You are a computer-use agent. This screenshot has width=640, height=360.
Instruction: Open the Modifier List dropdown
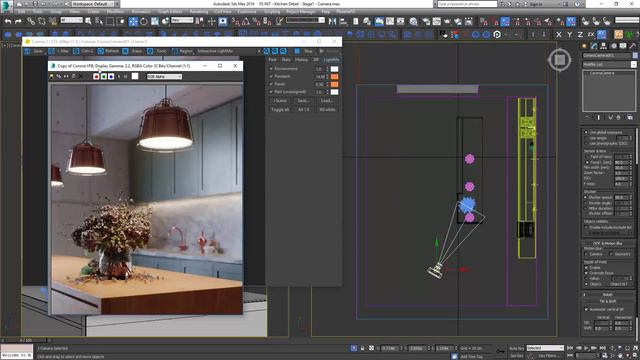(609, 64)
